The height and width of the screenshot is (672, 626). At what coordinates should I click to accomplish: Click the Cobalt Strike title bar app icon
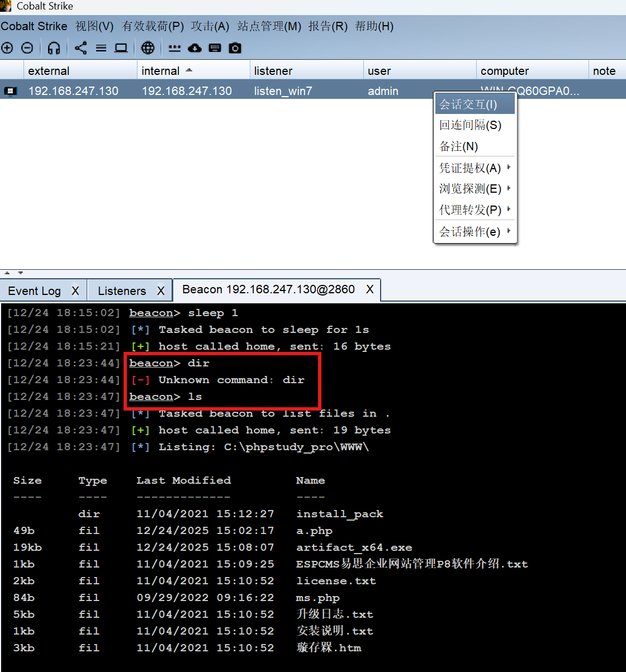(x=6, y=6)
